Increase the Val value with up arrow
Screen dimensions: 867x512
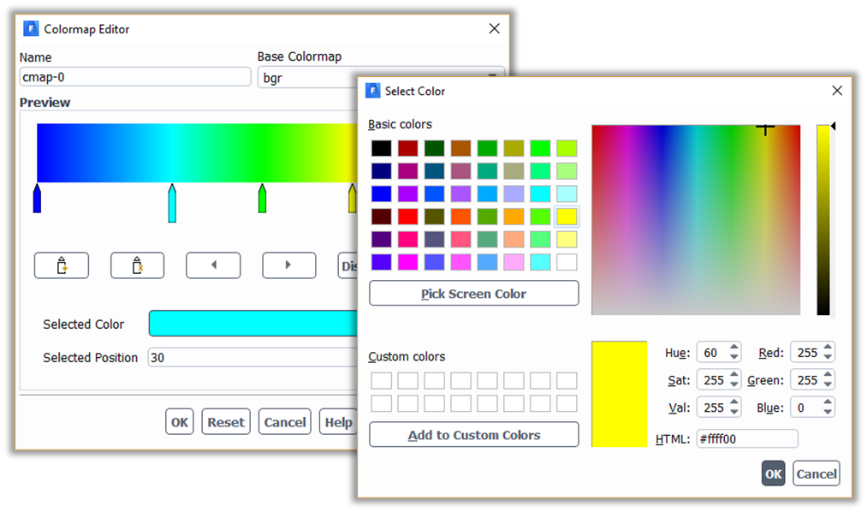point(734,403)
